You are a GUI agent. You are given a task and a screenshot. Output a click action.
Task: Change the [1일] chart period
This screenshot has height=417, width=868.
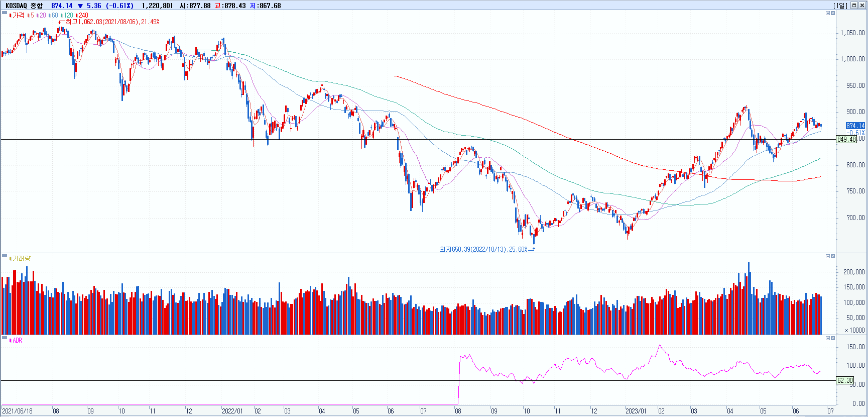(840, 6)
